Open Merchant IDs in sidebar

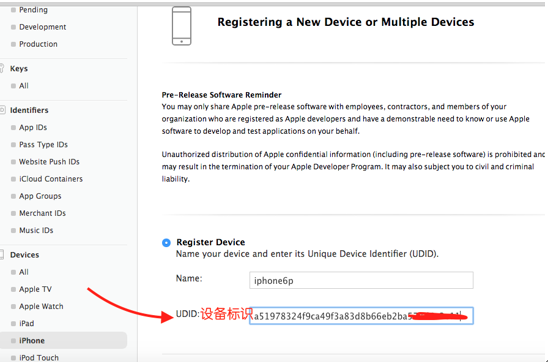tap(42, 213)
